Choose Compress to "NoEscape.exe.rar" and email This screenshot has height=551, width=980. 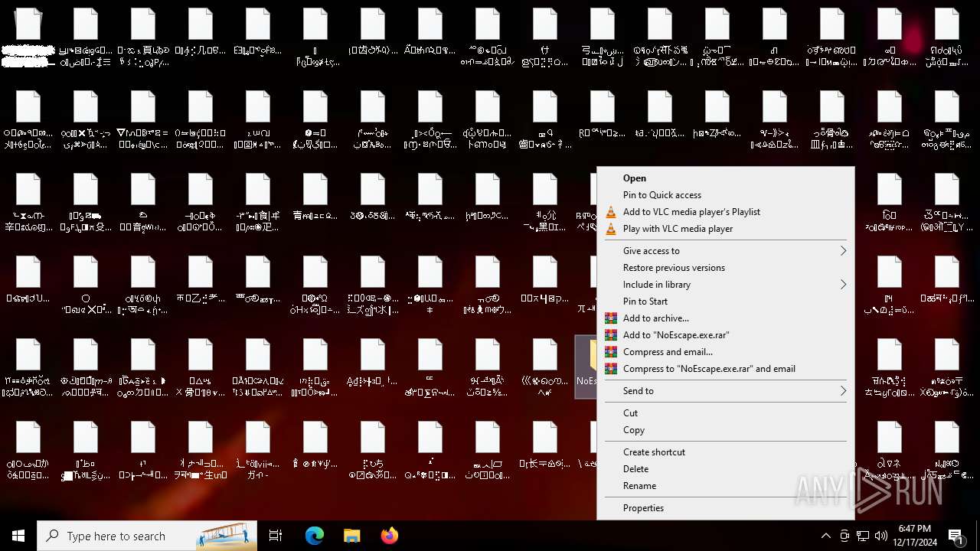[726, 369]
